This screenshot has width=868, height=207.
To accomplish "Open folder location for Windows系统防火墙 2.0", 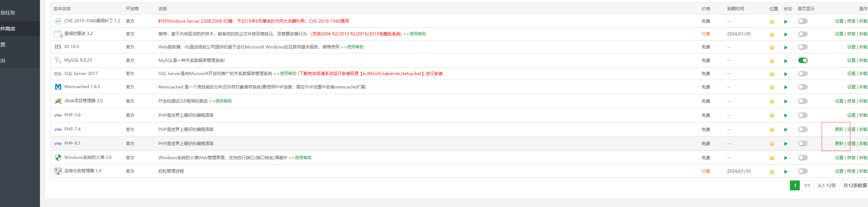I will pyautogui.click(x=772, y=158).
